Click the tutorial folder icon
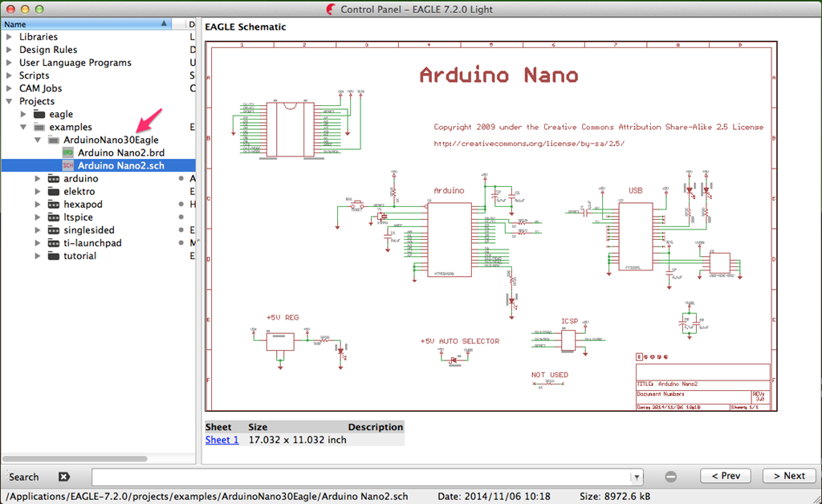Image resolution: width=822 pixels, height=504 pixels. [x=53, y=256]
